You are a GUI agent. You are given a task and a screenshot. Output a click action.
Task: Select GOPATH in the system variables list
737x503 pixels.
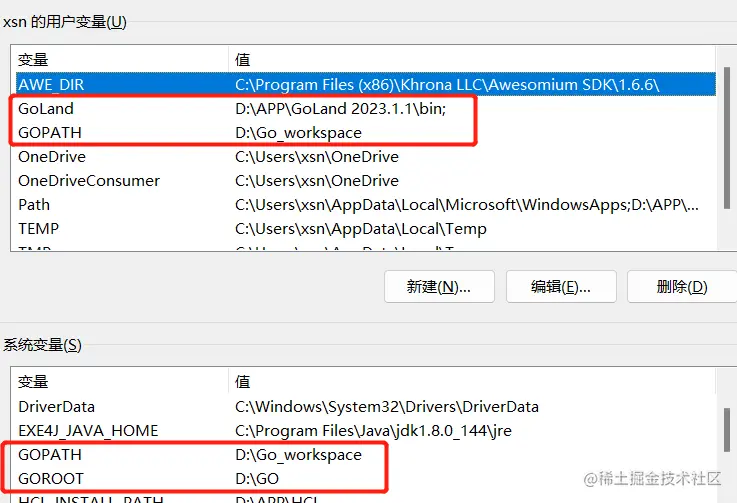50,455
